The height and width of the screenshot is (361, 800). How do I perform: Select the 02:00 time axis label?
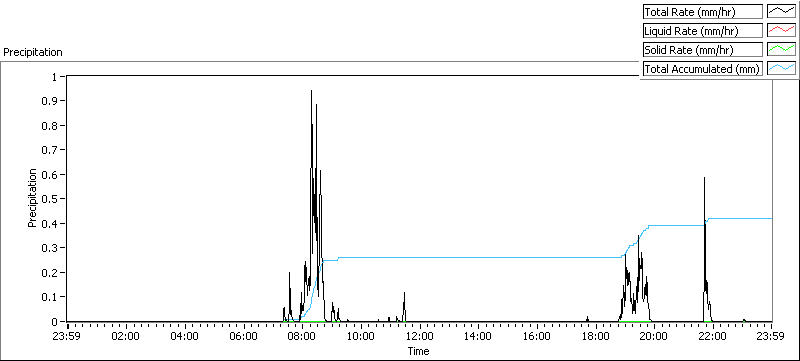[126, 337]
